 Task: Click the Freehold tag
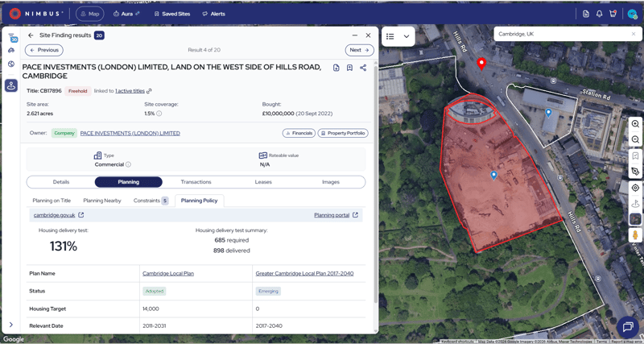(77, 91)
